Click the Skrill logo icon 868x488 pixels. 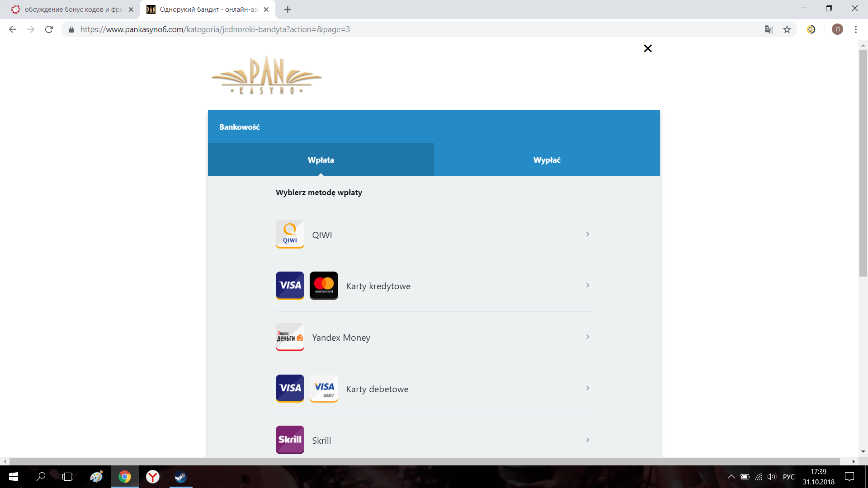point(290,439)
